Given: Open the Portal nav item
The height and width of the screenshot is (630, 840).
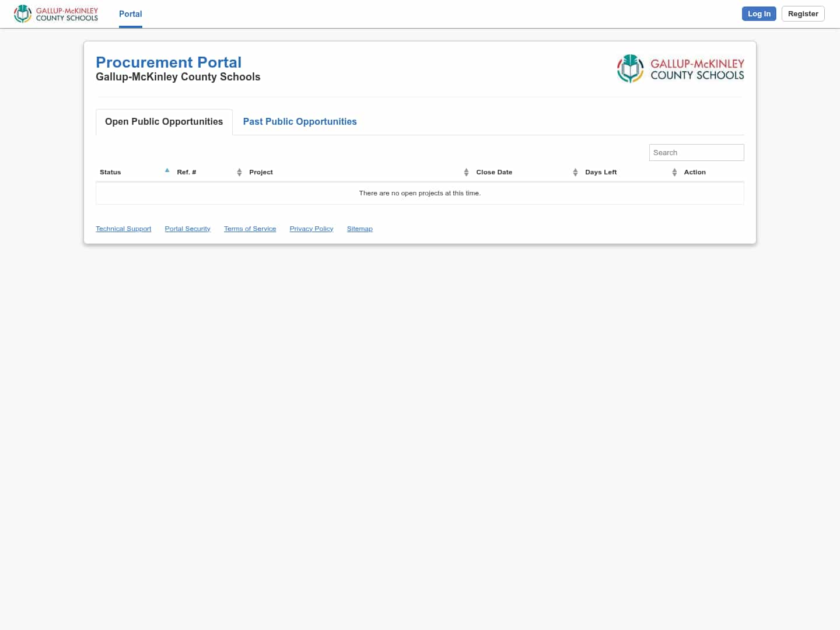Looking at the screenshot, I should [x=130, y=14].
